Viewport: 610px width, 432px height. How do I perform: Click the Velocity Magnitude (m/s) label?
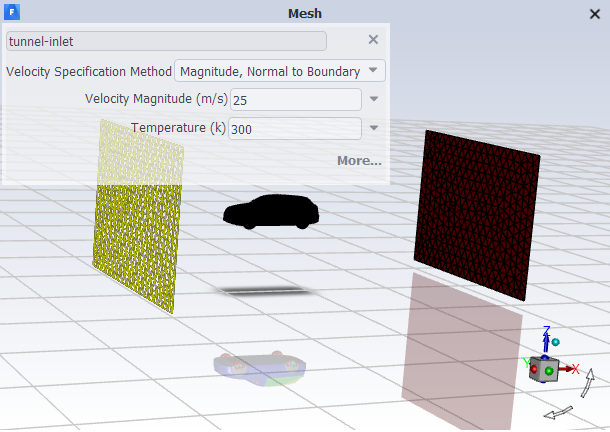(156, 99)
